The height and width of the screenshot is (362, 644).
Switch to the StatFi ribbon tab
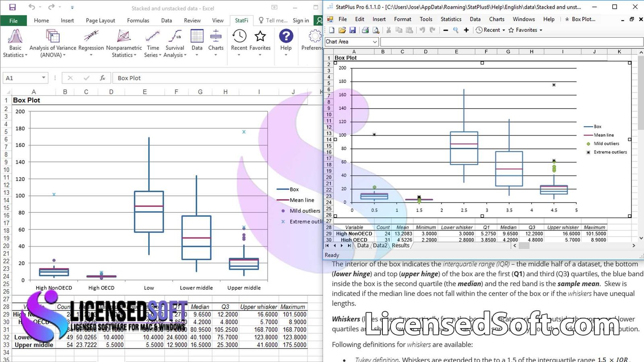[x=241, y=21]
